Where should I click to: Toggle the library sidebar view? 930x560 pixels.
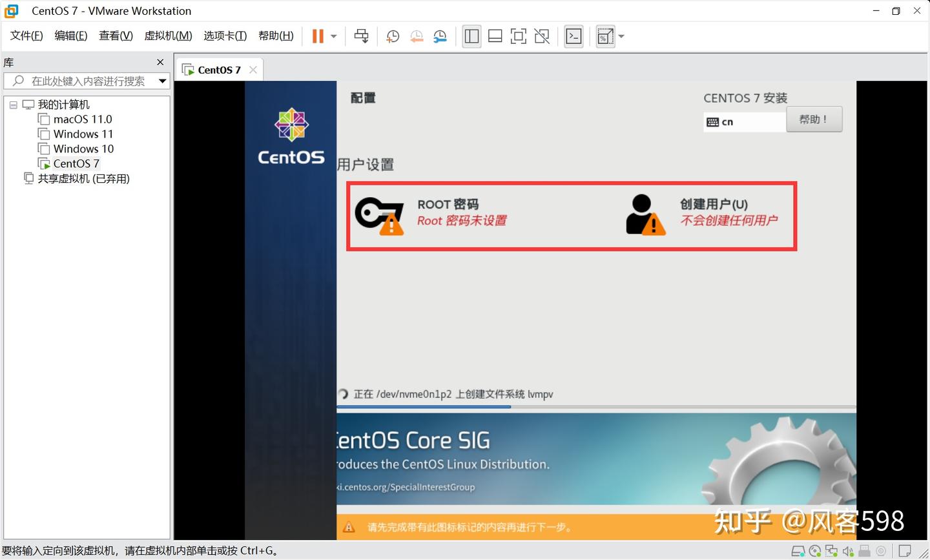coord(472,36)
